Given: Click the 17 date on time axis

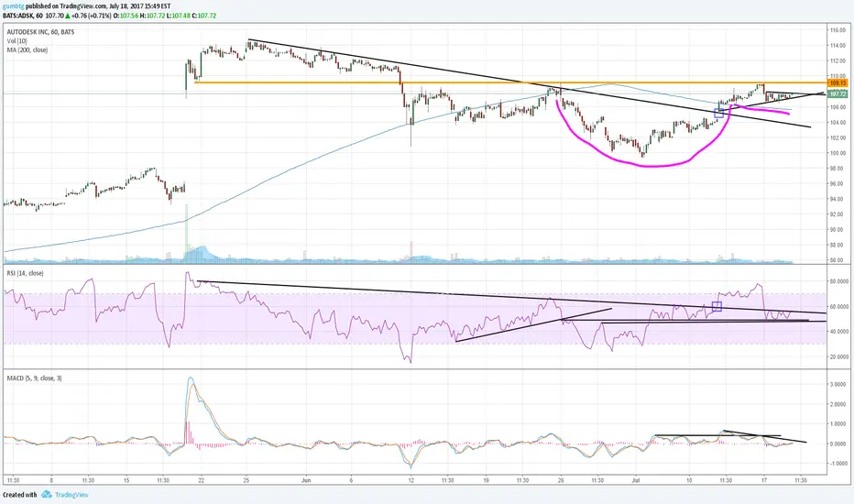Looking at the screenshot, I should point(764,480).
